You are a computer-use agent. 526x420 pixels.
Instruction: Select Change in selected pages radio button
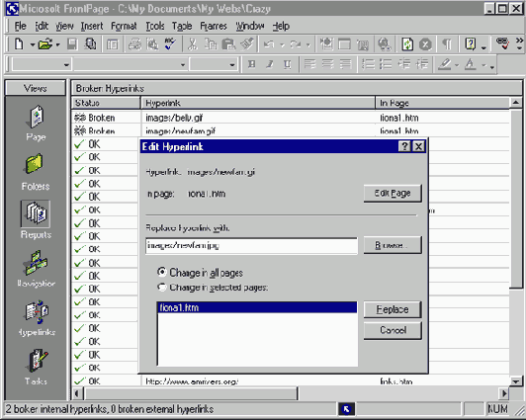(x=162, y=288)
